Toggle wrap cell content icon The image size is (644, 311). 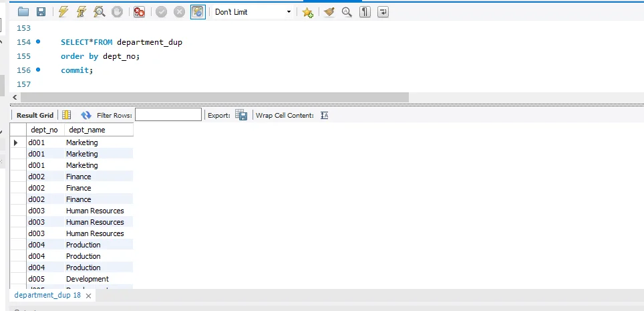tap(325, 115)
